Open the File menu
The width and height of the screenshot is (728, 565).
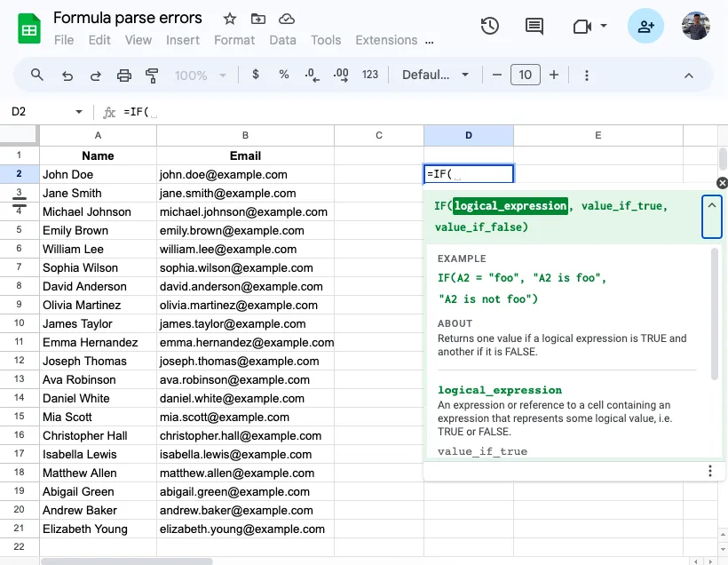click(x=64, y=40)
